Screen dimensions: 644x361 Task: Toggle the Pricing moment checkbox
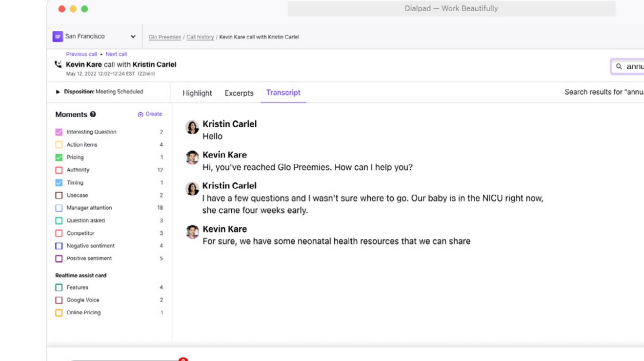click(59, 158)
